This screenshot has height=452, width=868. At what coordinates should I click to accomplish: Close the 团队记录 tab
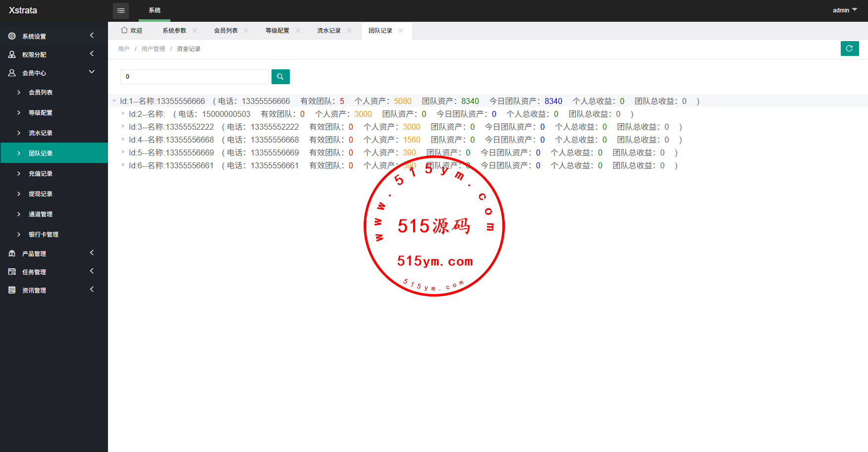[401, 31]
